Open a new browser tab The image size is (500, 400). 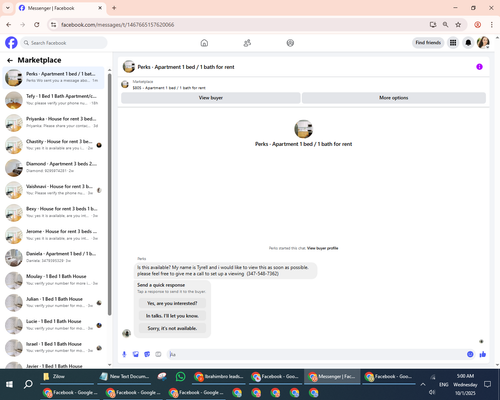click(x=114, y=8)
